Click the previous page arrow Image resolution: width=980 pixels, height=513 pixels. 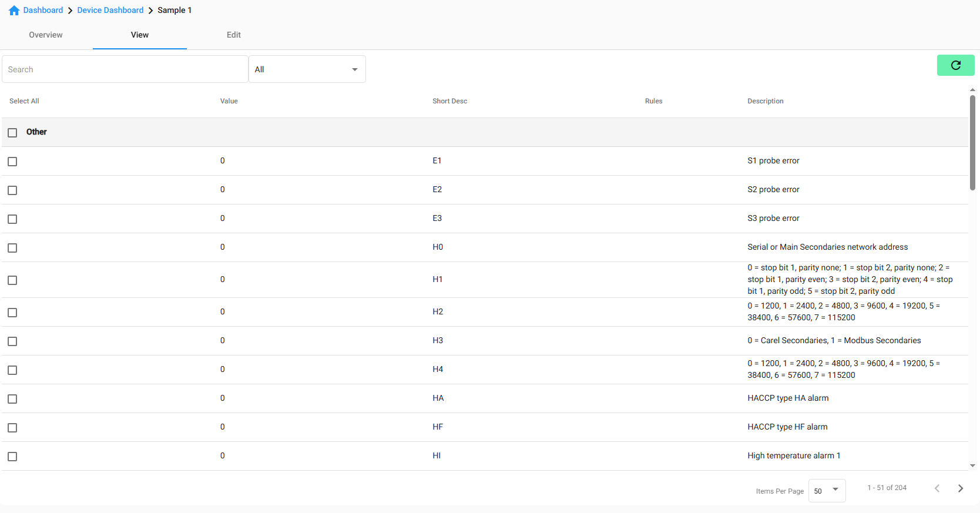937,488
